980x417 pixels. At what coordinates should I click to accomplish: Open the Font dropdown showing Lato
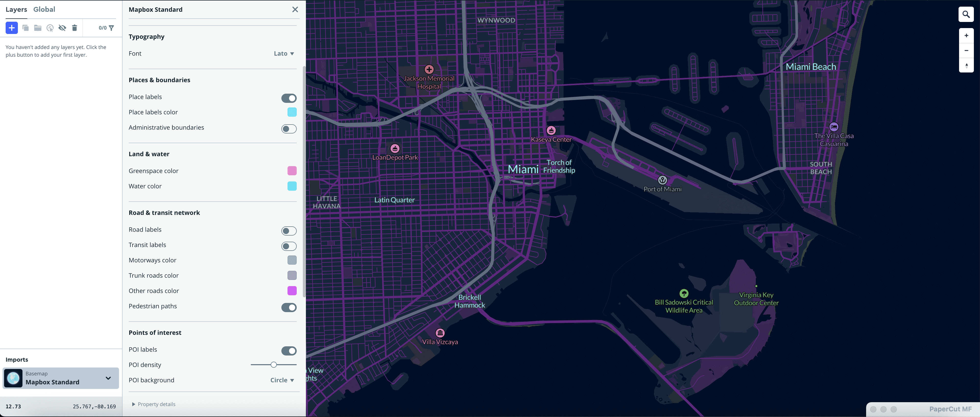click(283, 53)
